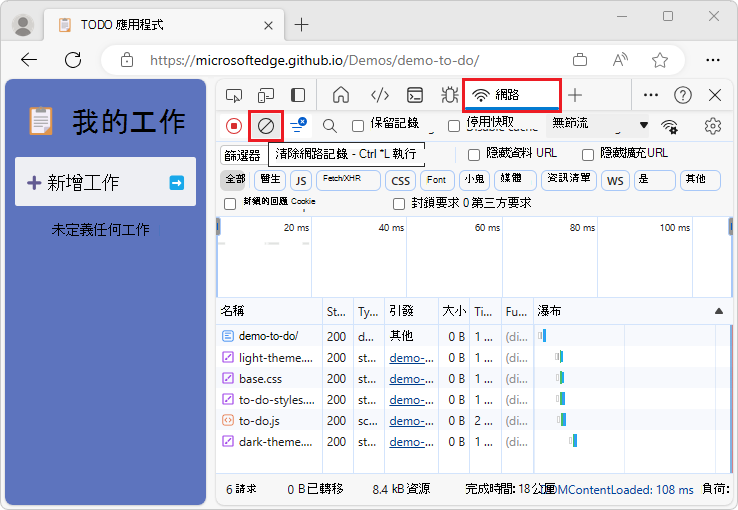Open the browser briefcase icon
The width and height of the screenshot is (738, 510).
click(x=579, y=60)
